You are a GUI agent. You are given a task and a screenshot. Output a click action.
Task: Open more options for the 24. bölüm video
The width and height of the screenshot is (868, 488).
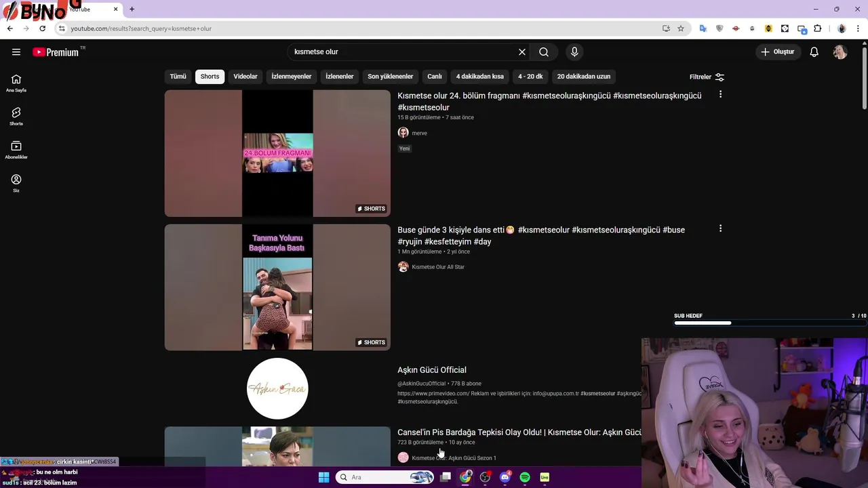pyautogui.click(x=720, y=95)
